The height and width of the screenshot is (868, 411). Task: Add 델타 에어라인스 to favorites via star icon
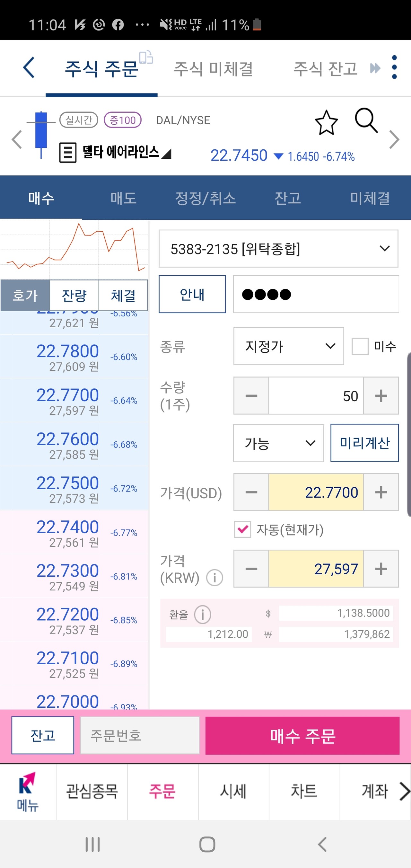(x=326, y=122)
